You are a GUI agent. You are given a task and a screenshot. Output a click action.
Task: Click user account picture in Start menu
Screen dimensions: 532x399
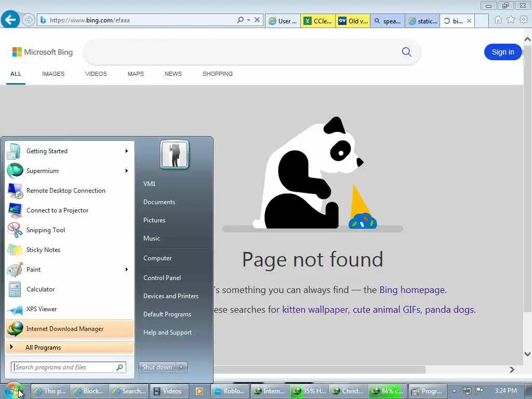click(175, 154)
